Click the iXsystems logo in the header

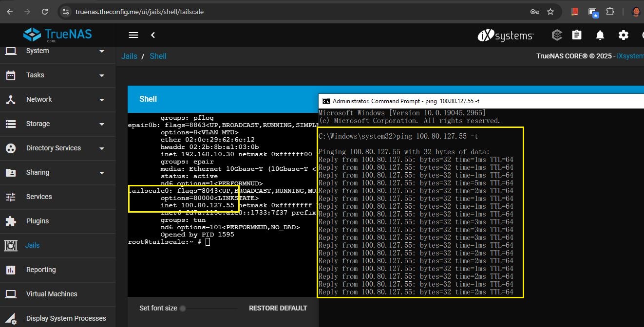[x=506, y=35]
